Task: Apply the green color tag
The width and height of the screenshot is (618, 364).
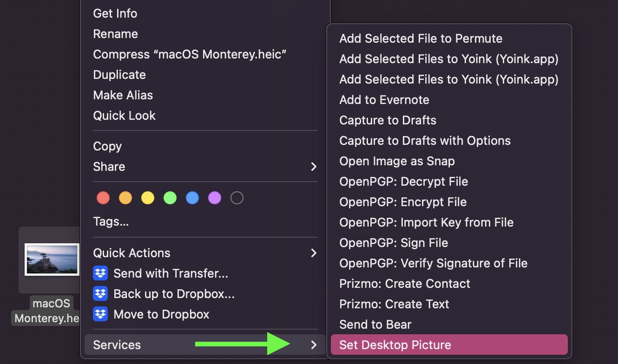Action: 170,198
